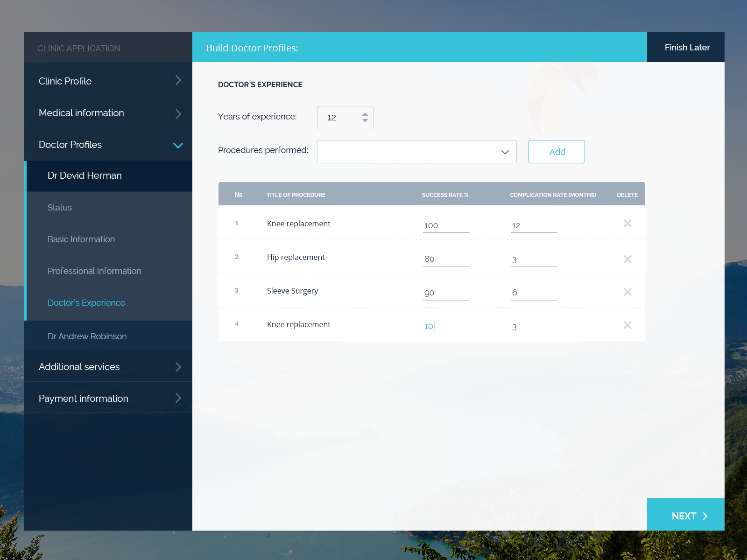Edit complication rate for Hip replacement

pyautogui.click(x=534, y=260)
